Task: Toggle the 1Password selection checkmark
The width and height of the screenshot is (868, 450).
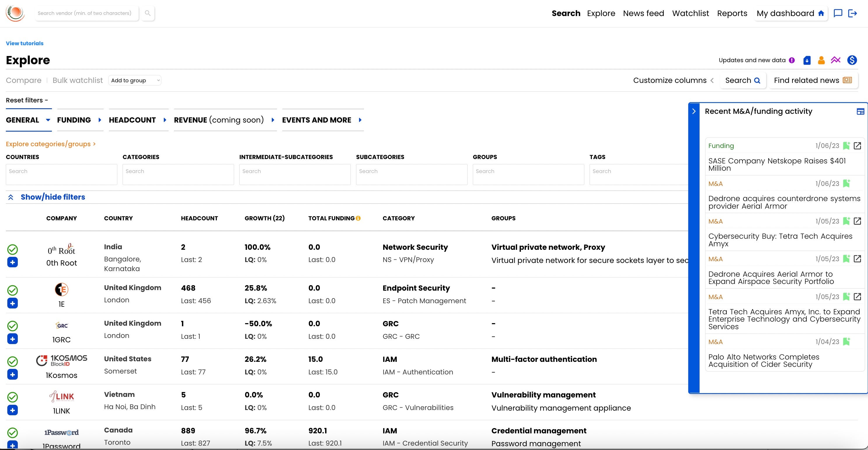Action: point(13,432)
